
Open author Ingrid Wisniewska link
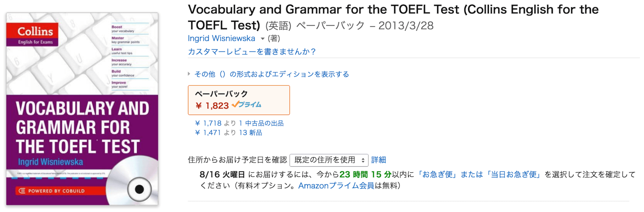[x=221, y=38]
